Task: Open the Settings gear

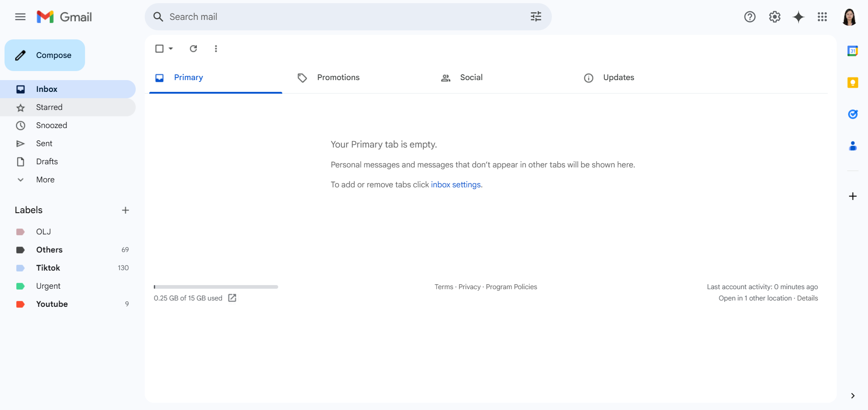Action: point(774,17)
